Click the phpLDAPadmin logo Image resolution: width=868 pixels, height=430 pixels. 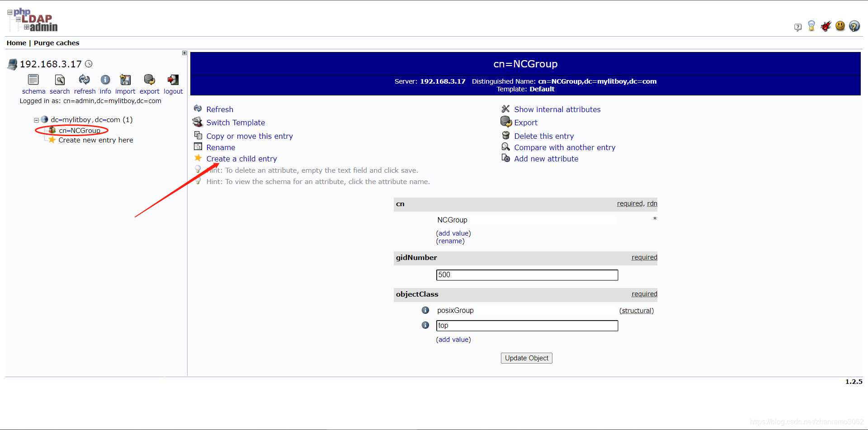(33, 20)
